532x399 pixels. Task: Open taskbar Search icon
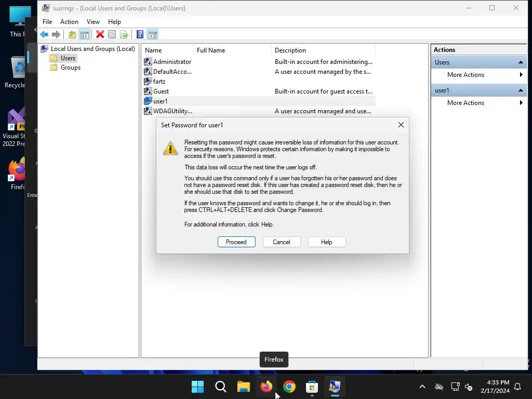(x=220, y=387)
